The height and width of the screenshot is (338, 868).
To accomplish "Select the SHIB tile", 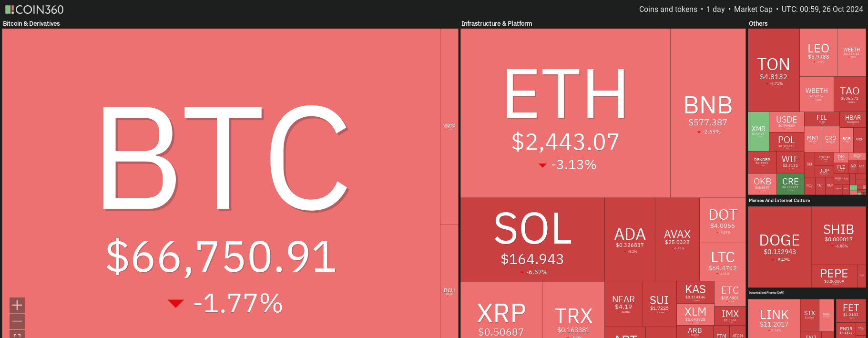I will click(838, 236).
